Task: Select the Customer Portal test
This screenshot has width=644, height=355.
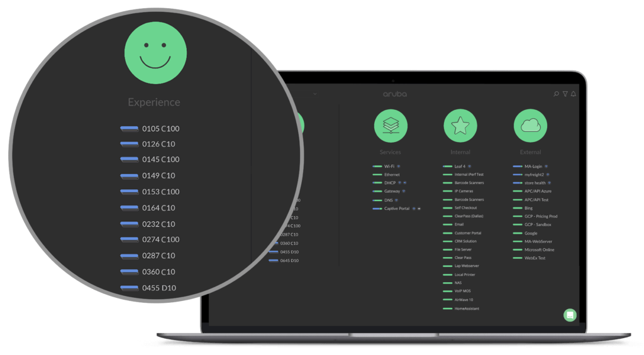Action: coord(462,232)
